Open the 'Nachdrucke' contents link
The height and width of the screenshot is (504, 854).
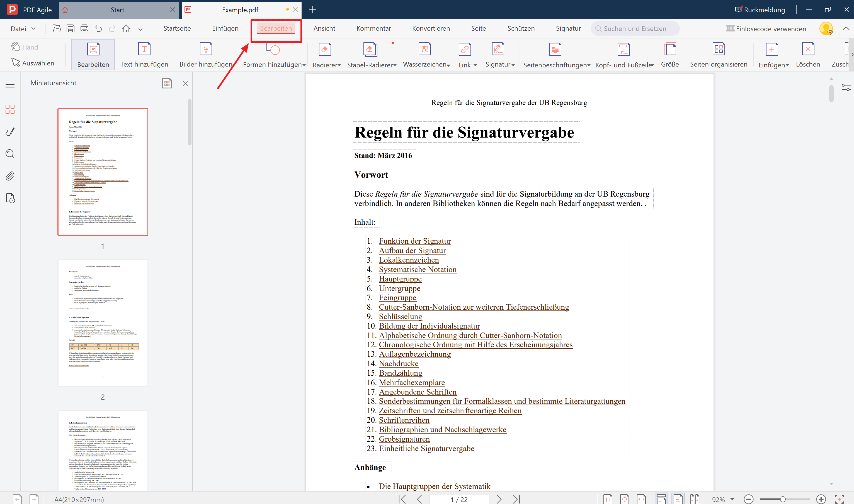[399, 364]
